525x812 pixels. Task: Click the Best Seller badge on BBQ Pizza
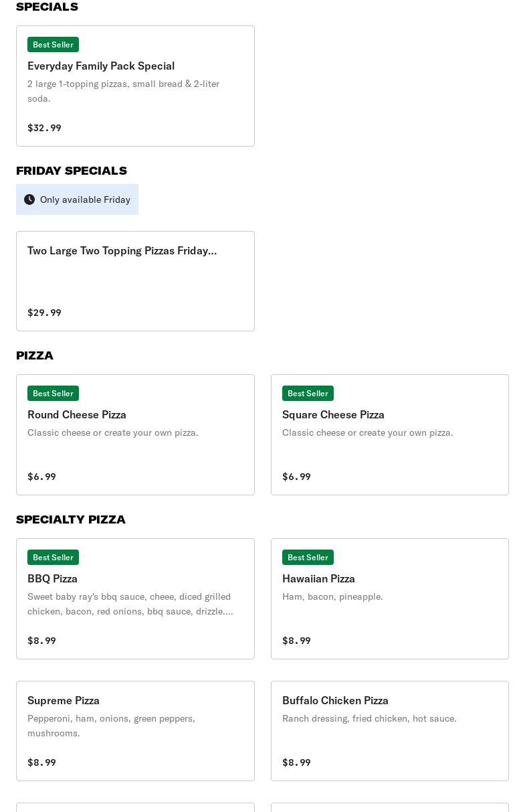tap(53, 558)
